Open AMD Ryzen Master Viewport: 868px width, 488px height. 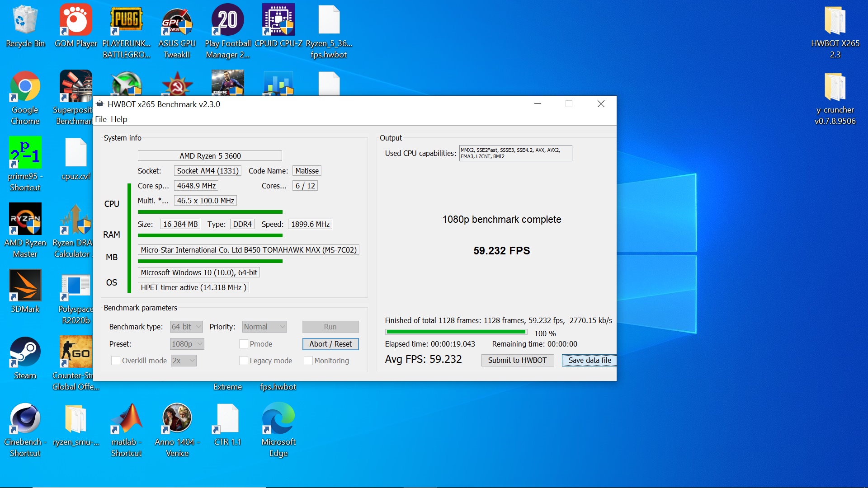coord(25,231)
